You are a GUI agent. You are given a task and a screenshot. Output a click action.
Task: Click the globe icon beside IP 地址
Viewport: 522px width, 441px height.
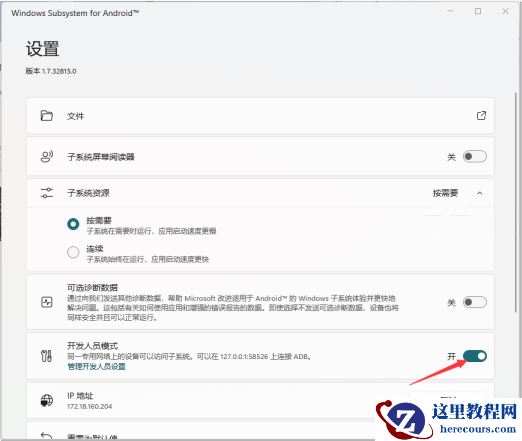[x=47, y=400]
